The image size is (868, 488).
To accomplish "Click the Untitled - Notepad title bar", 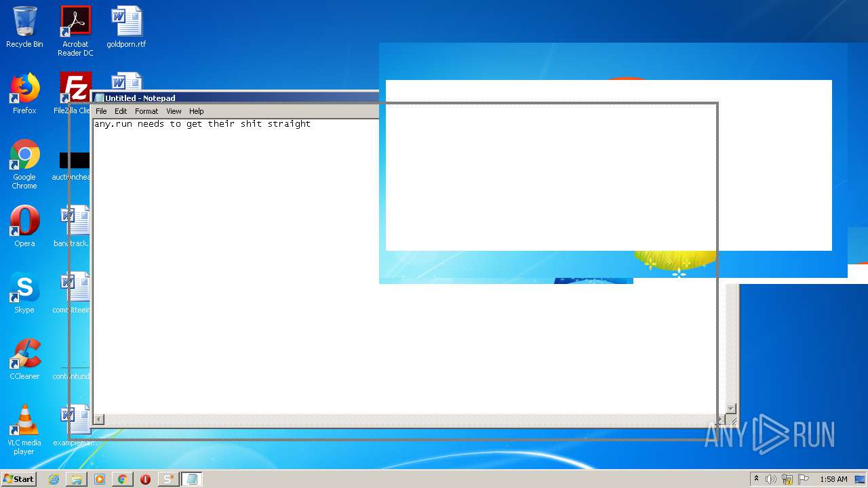I will coord(236,98).
